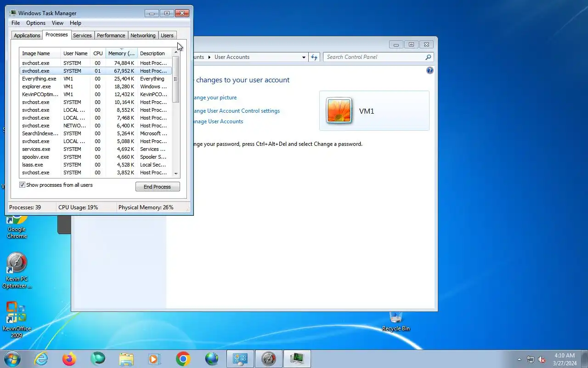Click the Task Manager title bar icon

[13, 13]
